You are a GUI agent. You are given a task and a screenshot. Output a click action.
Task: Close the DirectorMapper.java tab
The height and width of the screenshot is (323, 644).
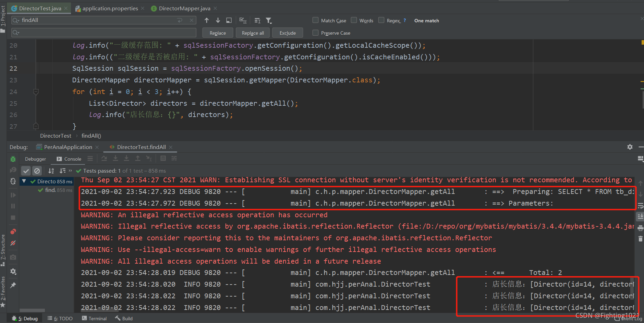click(215, 8)
